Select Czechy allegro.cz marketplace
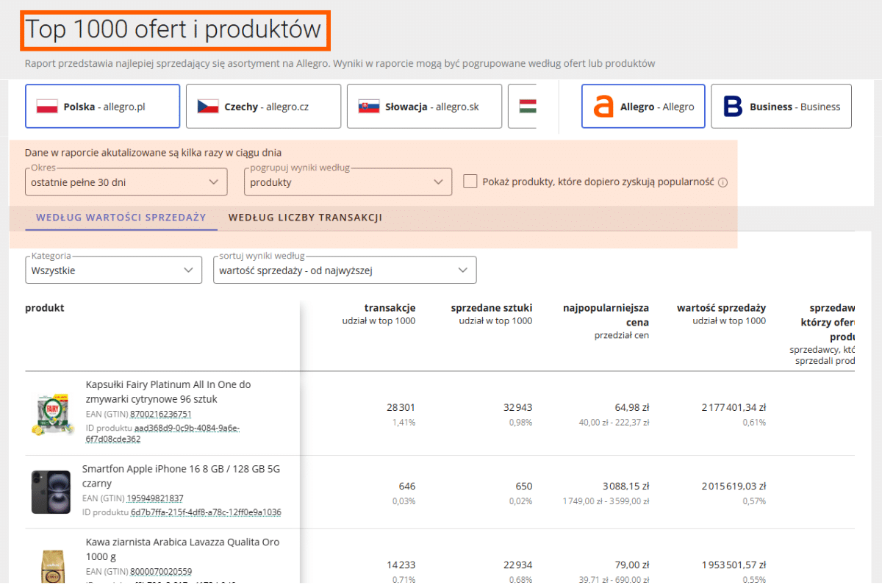Image resolution: width=882 pixels, height=588 pixels. 263,107
